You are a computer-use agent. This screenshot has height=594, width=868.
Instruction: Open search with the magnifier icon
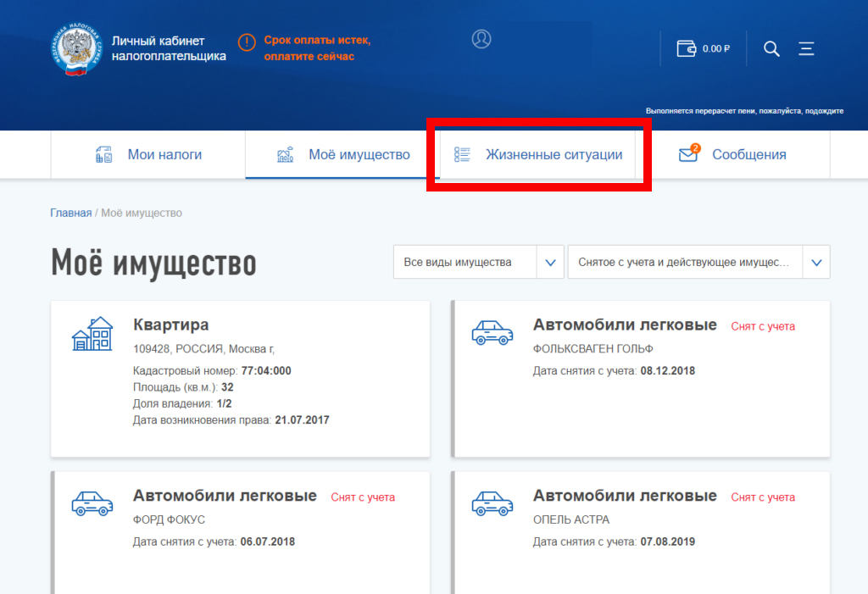(771, 48)
